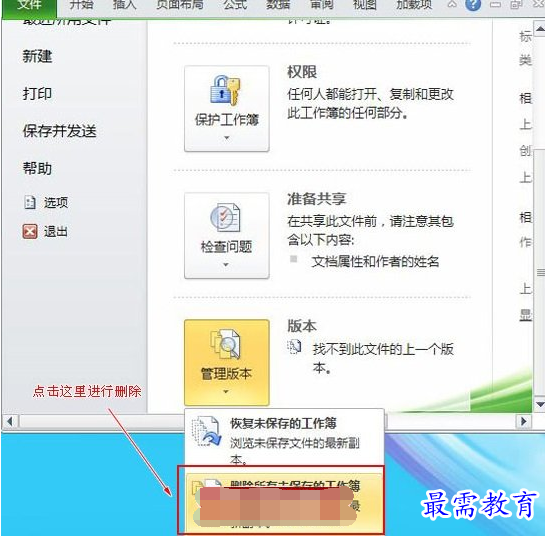Open 保存并发送 in the left menu

59,131
